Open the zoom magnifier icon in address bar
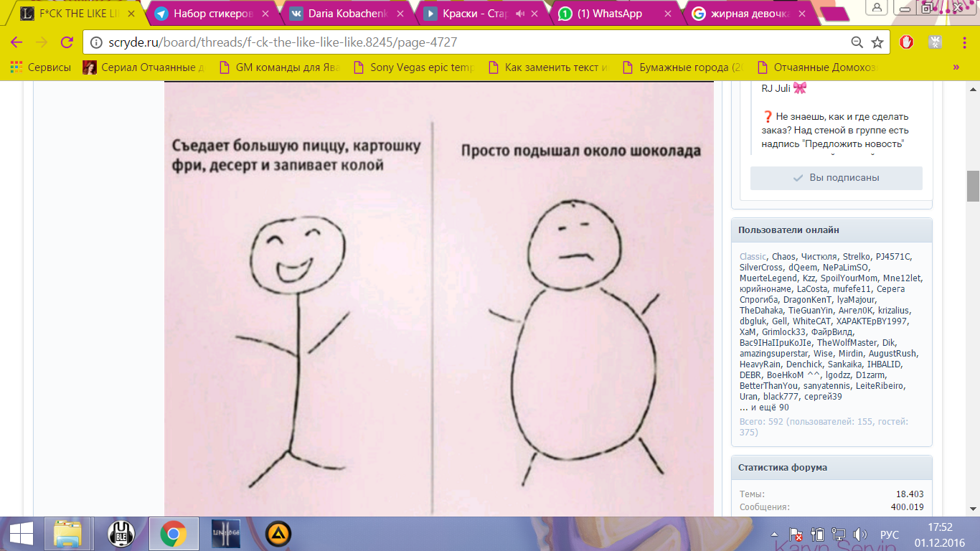The image size is (980, 551). click(857, 42)
